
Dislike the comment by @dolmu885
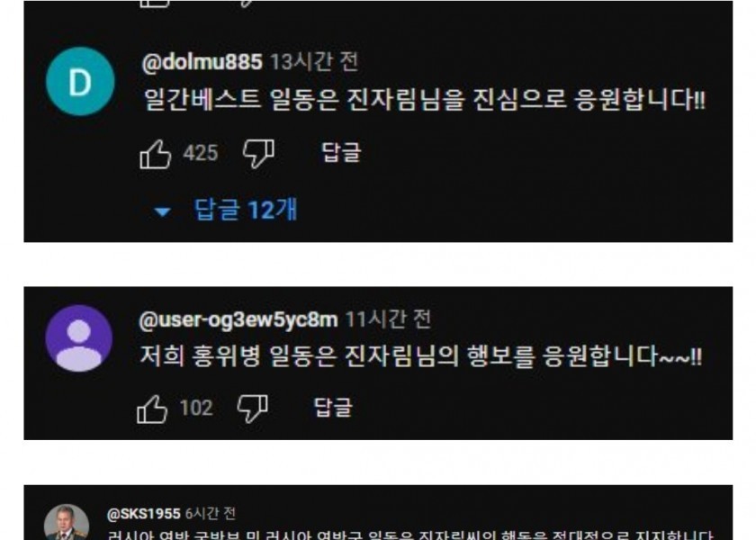click(258, 154)
